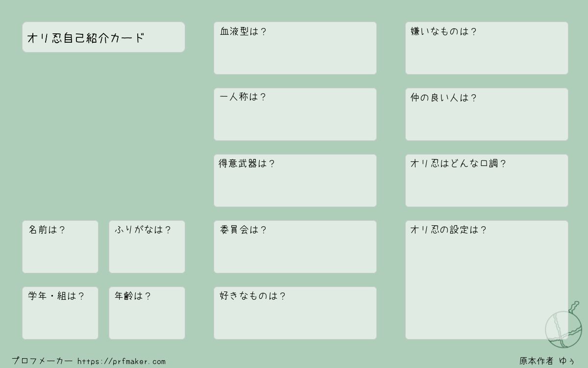Screen dimensions: 588x368
Task: Select the オリ忍はどんな口調? box
Action: [x=487, y=181]
